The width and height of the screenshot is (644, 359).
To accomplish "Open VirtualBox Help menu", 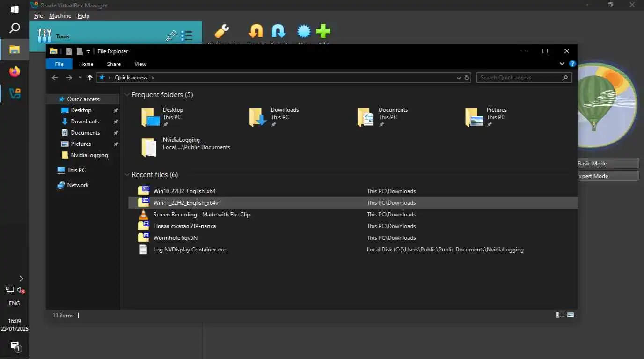I will pos(83,16).
